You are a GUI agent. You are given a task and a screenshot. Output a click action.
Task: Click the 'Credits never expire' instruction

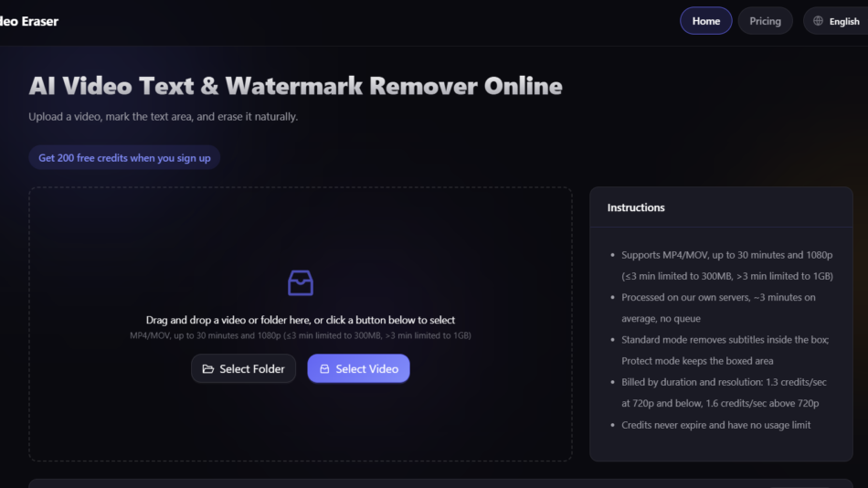715,425
